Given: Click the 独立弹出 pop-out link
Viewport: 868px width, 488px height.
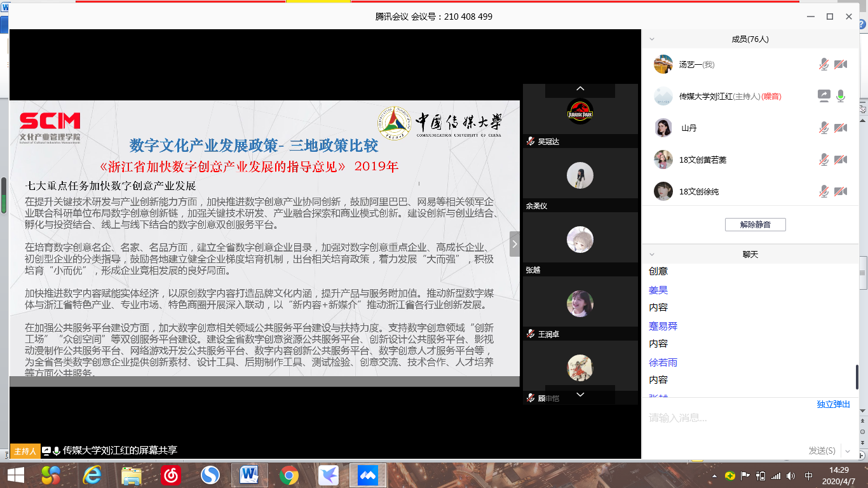Looking at the screenshot, I should [x=833, y=405].
